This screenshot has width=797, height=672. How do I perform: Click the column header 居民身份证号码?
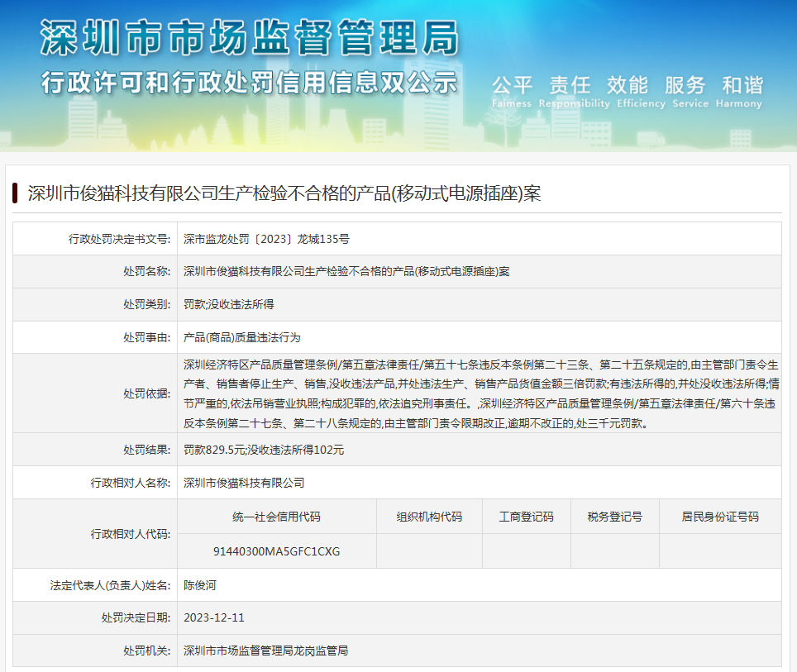[720, 517]
